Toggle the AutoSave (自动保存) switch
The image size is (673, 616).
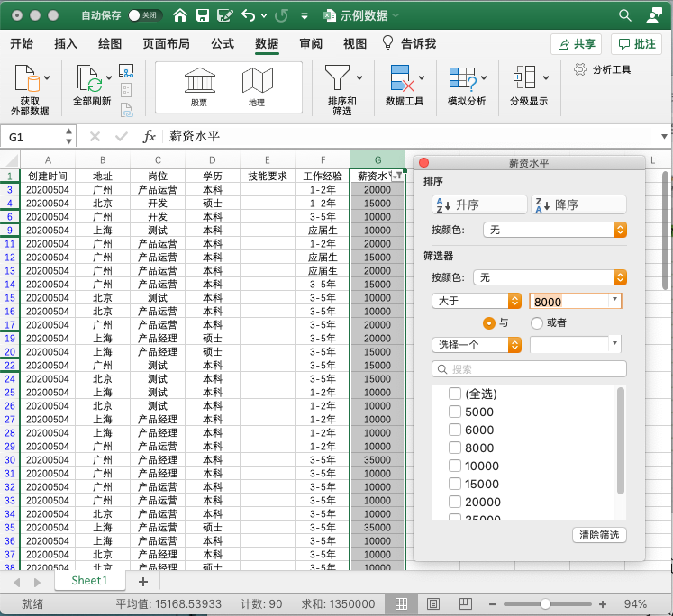pos(144,15)
